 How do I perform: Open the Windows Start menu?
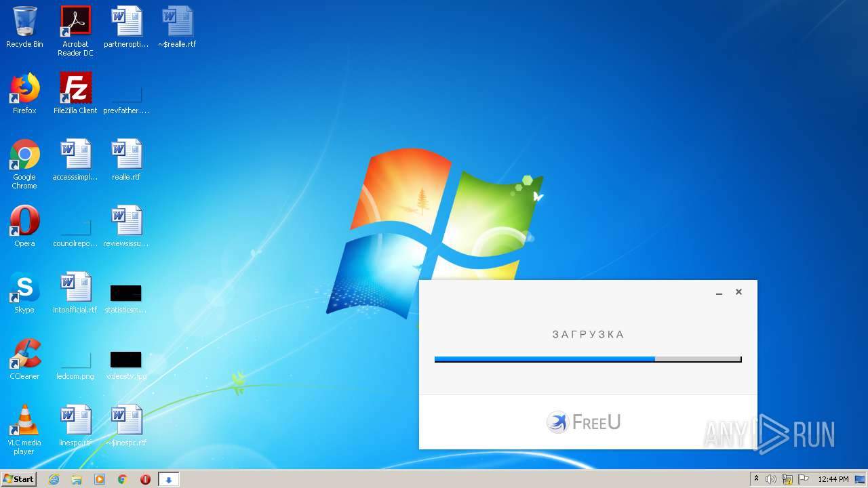pos(18,479)
